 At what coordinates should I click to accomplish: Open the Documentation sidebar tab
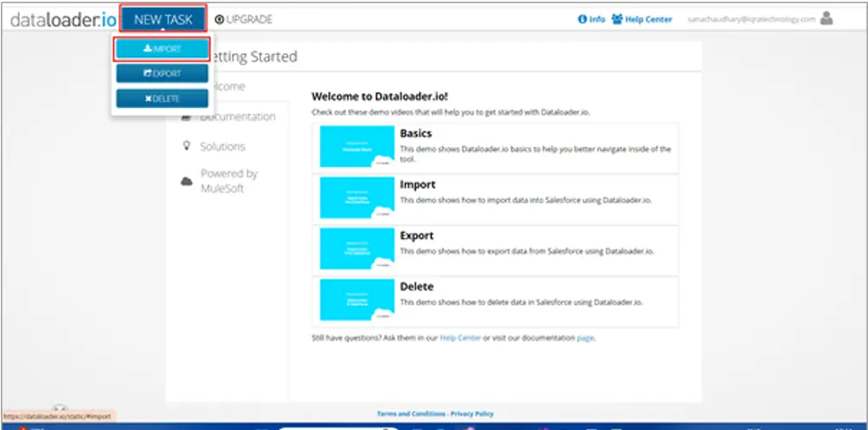point(238,117)
